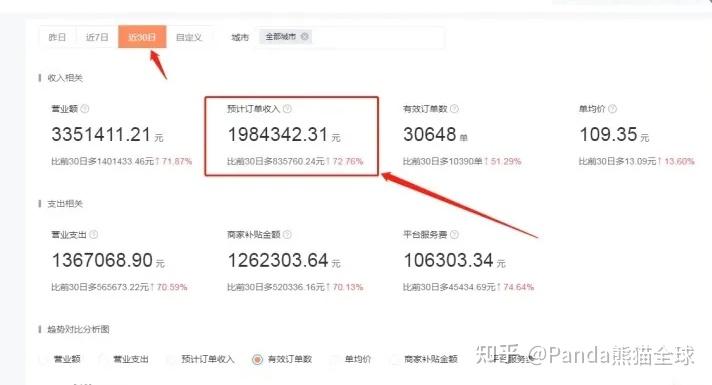Viewport: 712px width, 385px height.
Task: Open help icon beside 单均价
Action: coord(612,109)
